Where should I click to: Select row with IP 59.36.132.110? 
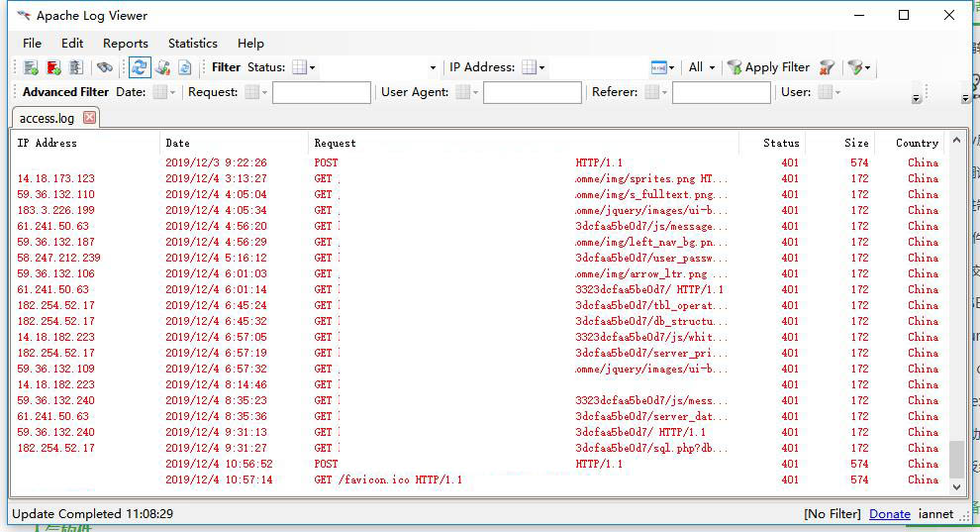[x=478, y=194]
